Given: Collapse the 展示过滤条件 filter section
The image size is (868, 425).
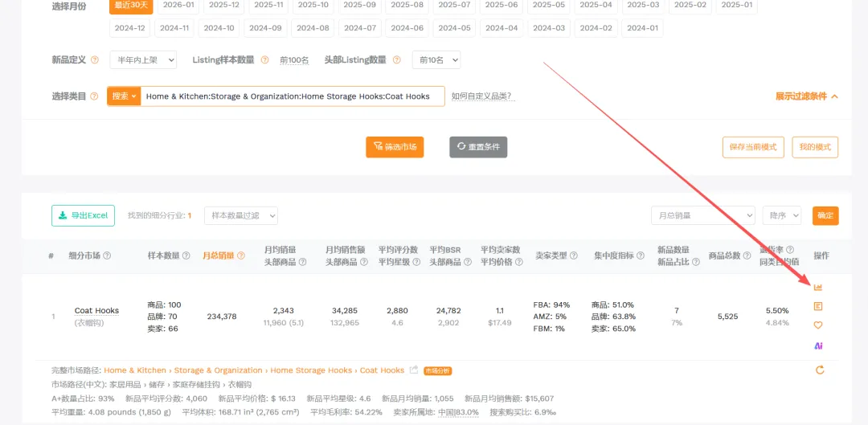Looking at the screenshot, I should point(806,96).
